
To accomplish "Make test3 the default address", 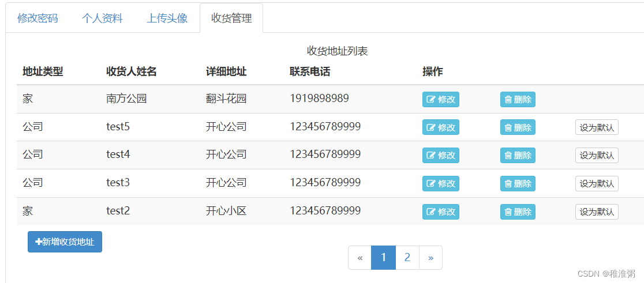I will click(x=597, y=183).
